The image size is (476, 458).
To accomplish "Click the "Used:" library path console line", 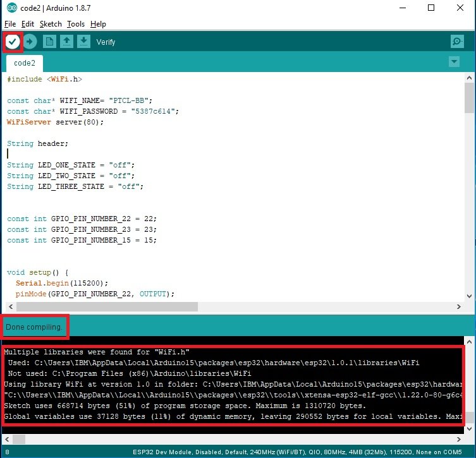I will point(214,363).
